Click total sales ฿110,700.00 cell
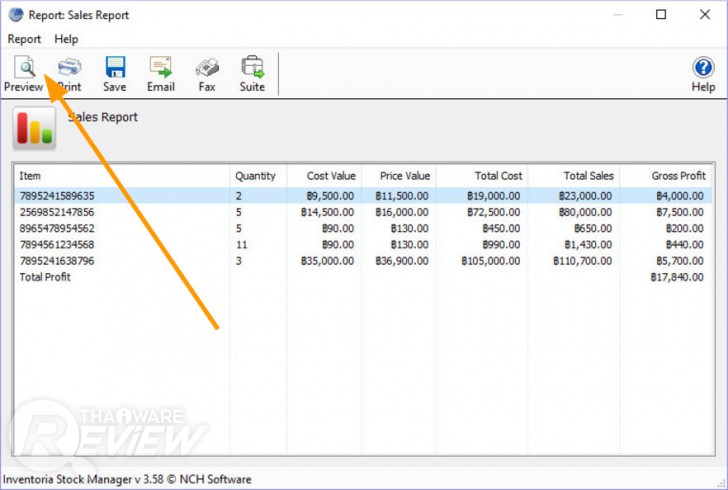728x490 pixels. pos(582,261)
